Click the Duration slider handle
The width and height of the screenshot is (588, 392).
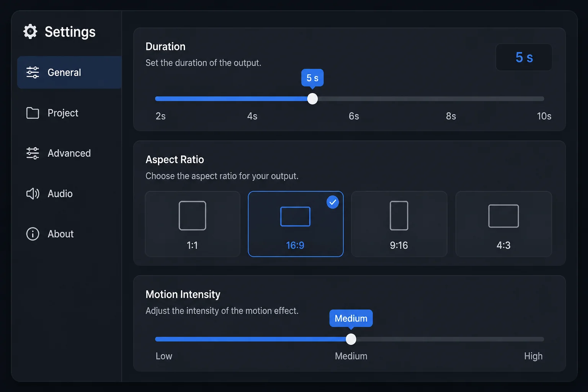312,99
